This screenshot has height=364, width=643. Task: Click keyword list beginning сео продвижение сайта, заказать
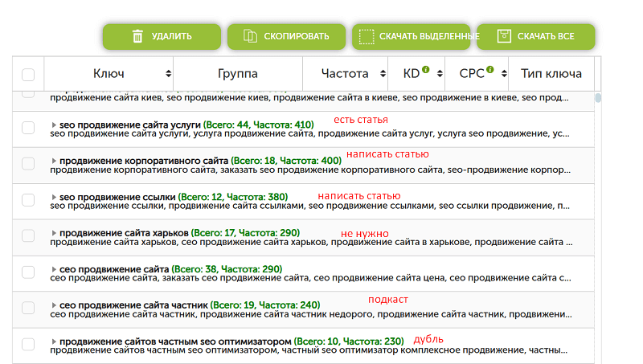310,278
